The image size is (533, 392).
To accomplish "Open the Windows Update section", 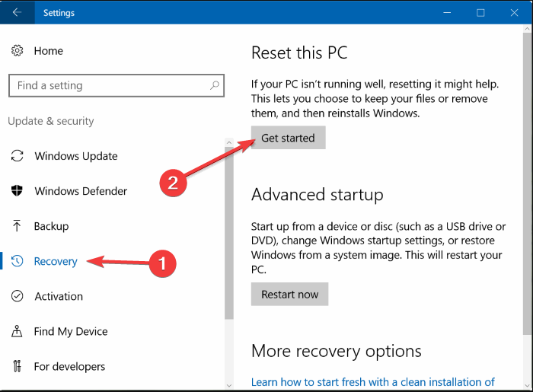I will pos(76,156).
